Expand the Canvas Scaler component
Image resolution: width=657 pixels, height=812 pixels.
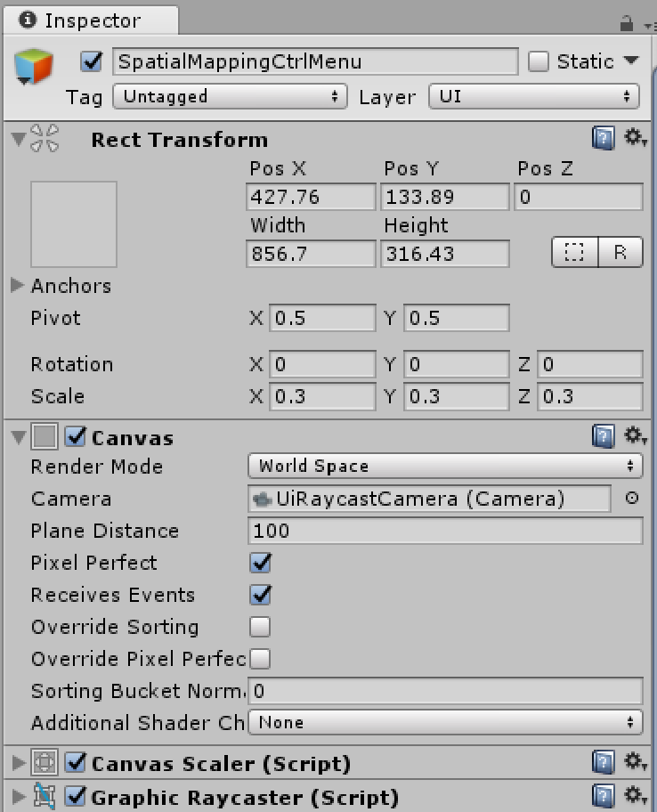point(18,763)
